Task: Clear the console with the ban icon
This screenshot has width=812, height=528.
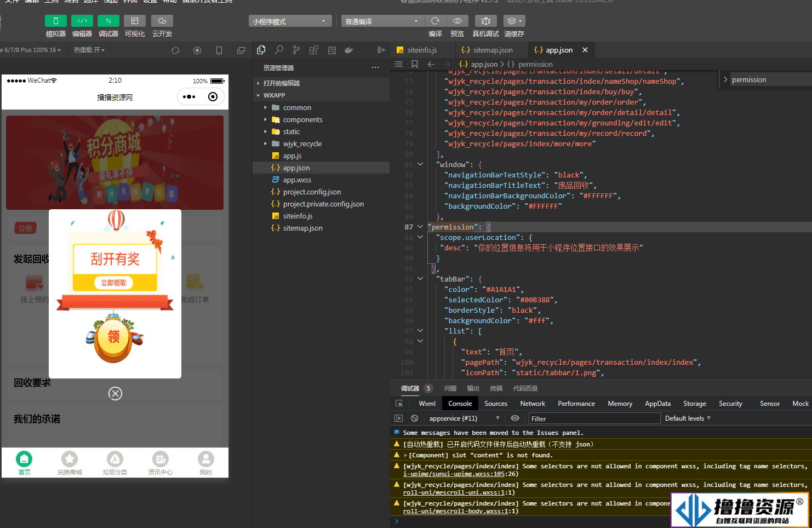Action: [x=415, y=418]
